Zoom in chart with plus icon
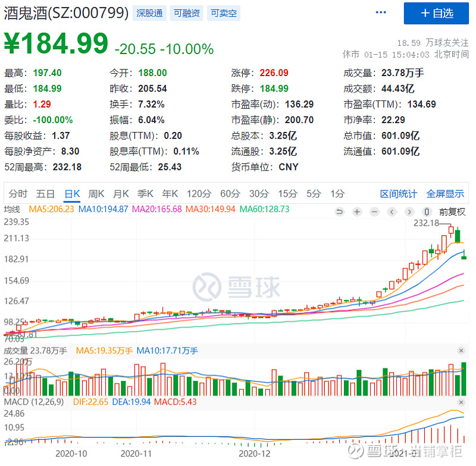The width and height of the screenshot is (476, 466). tap(357, 212)
